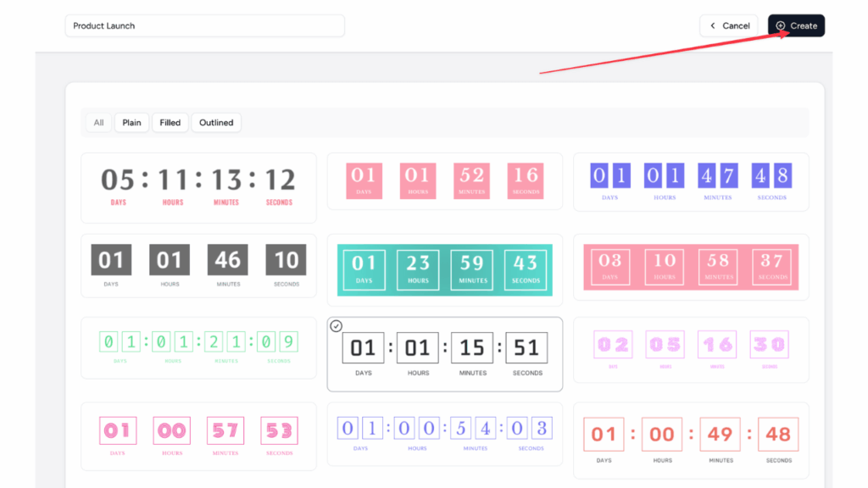Select the blue outlined colon timer
Screen dimensions: 868x488
445,435
